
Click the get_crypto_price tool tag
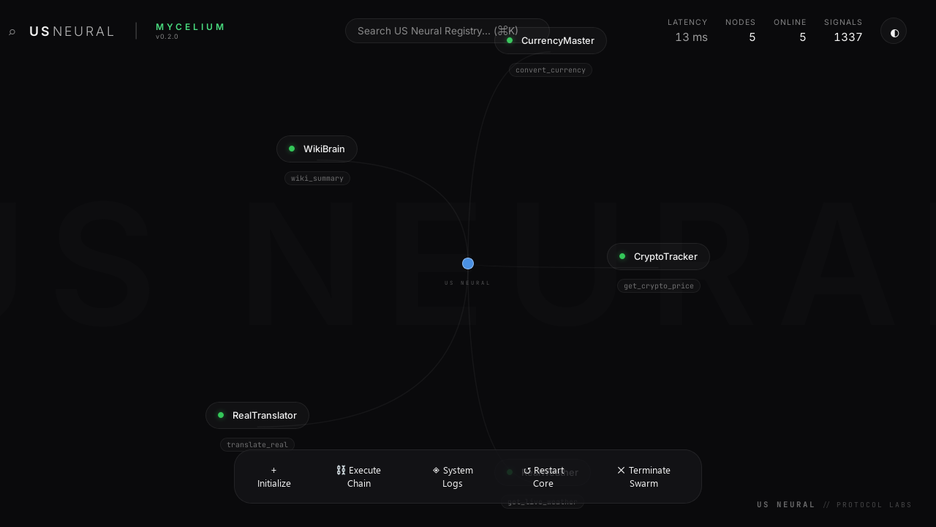coord(658,286)
